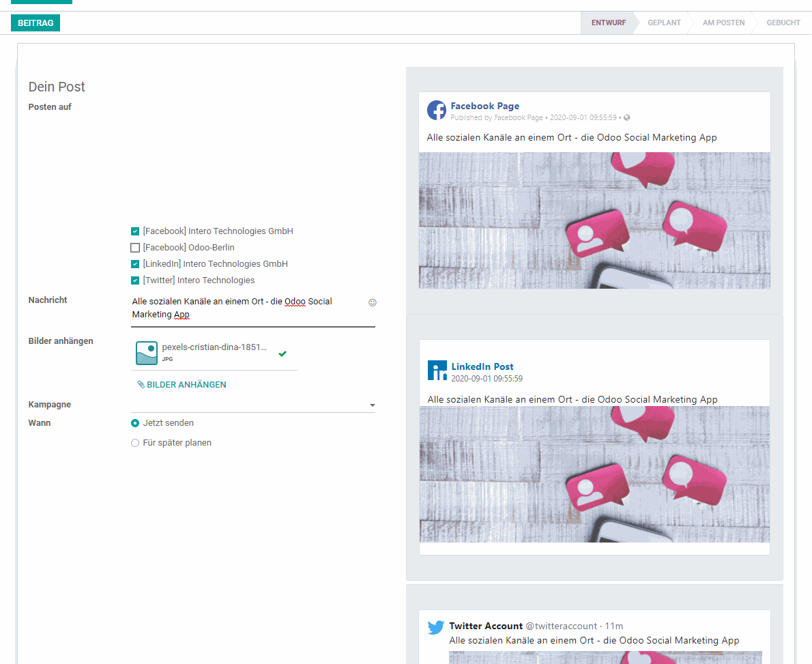
Task: Uncheck [Twitter] Intero Technologies
Action: [135, 280]
